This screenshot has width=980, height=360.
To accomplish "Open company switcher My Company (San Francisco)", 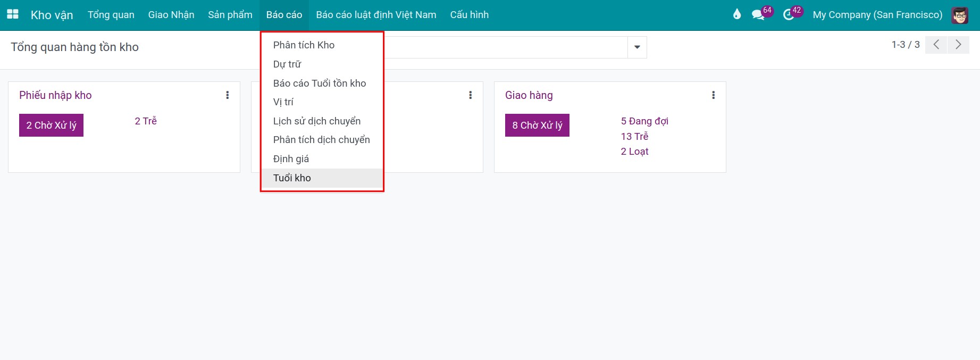I will point(877,15).
